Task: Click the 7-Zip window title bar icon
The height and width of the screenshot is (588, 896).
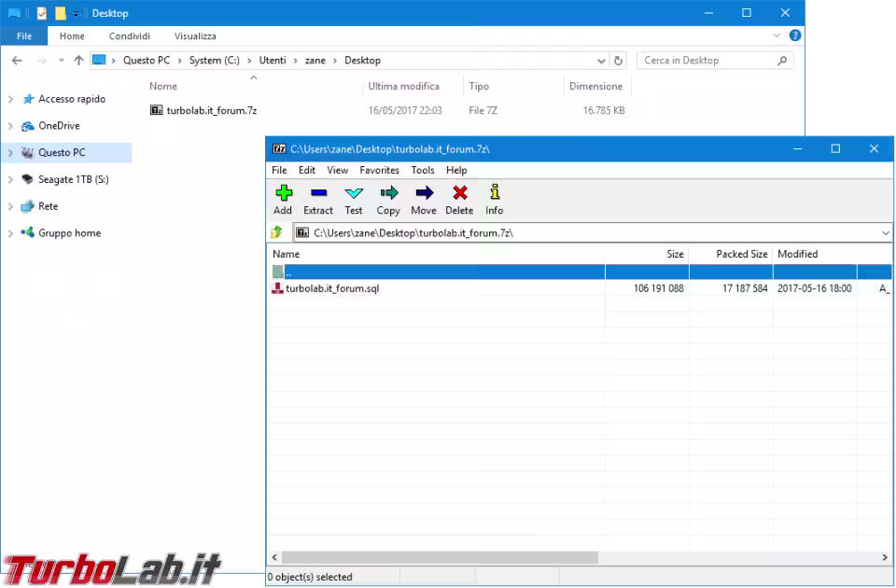Action: tap(279, 149)
